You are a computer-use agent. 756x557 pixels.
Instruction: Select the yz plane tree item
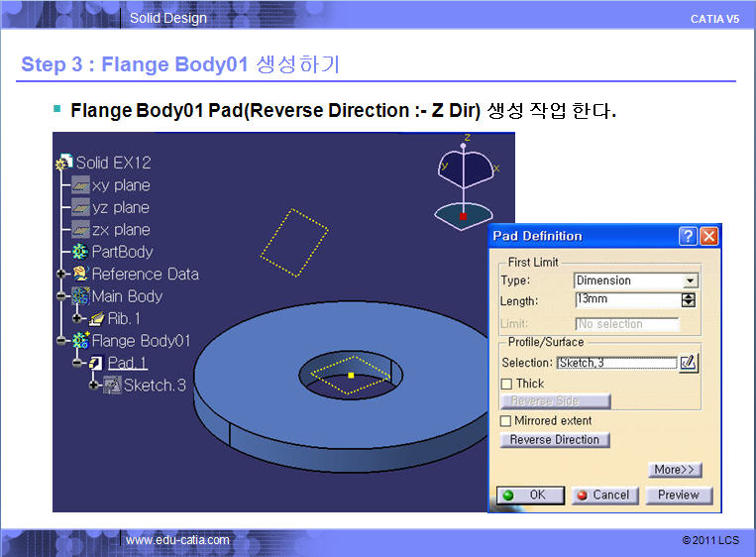120,207
